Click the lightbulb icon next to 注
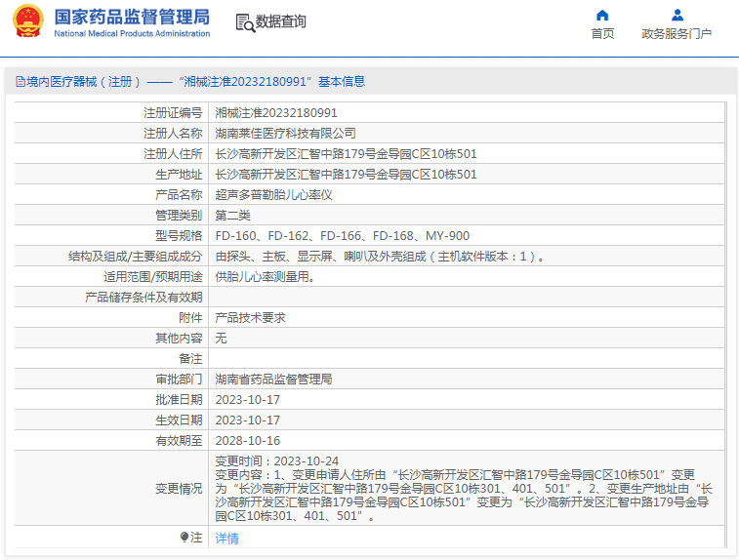 point(185,537)
